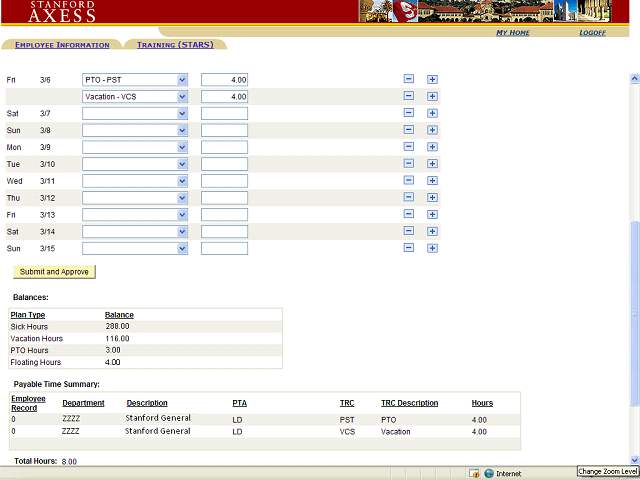This screenshot has height=480, width=640.
Task: Expand the time code dropdown for Tue 3/10
Action: pos(182,164)
